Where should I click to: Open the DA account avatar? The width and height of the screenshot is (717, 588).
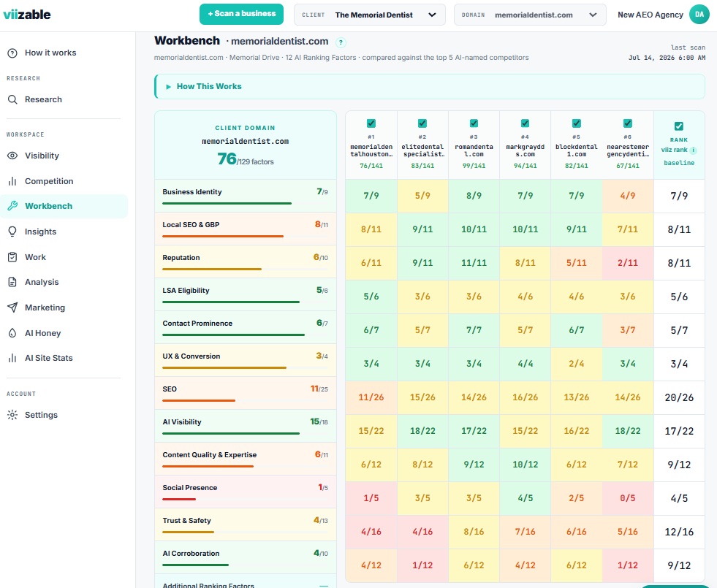[x=699, y=15]
